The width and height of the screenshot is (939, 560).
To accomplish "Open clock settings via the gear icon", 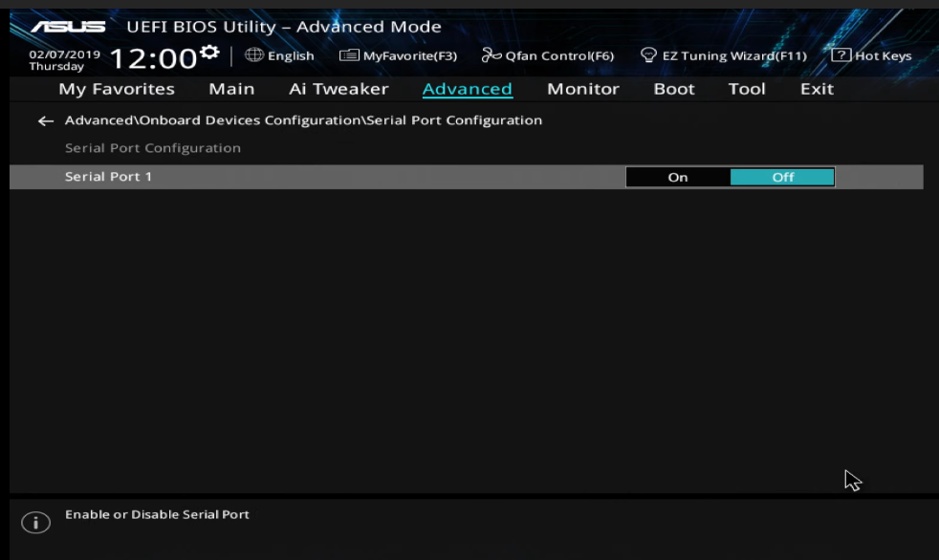I will coord(209,52).
